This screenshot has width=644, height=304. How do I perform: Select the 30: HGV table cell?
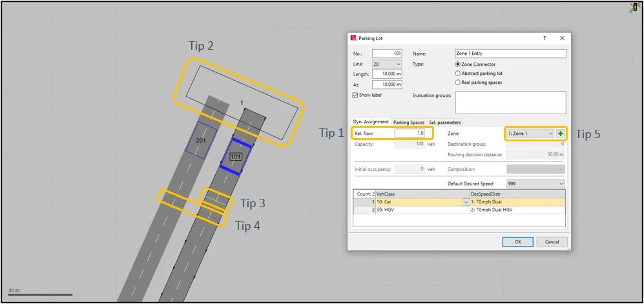[422, 210]
